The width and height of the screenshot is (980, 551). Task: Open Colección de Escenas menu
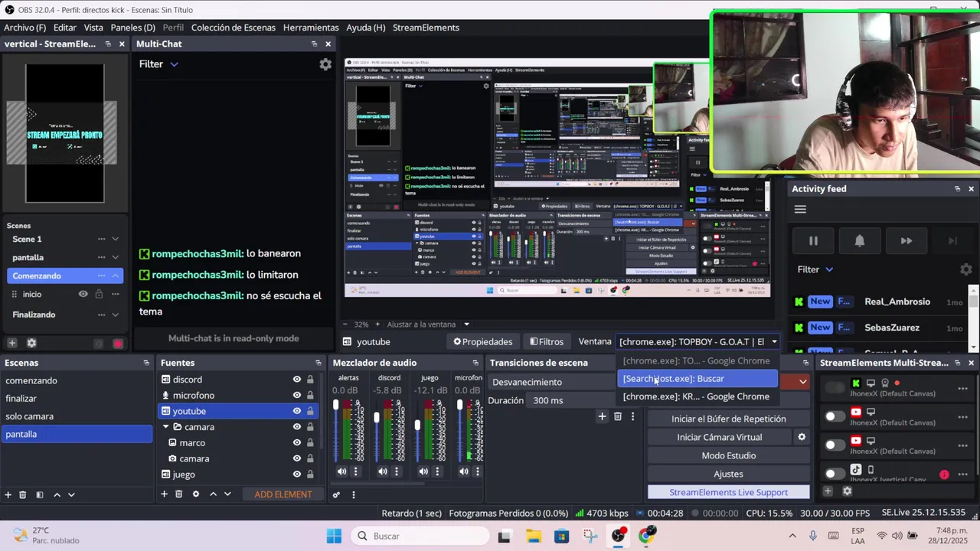pos(234,28)
